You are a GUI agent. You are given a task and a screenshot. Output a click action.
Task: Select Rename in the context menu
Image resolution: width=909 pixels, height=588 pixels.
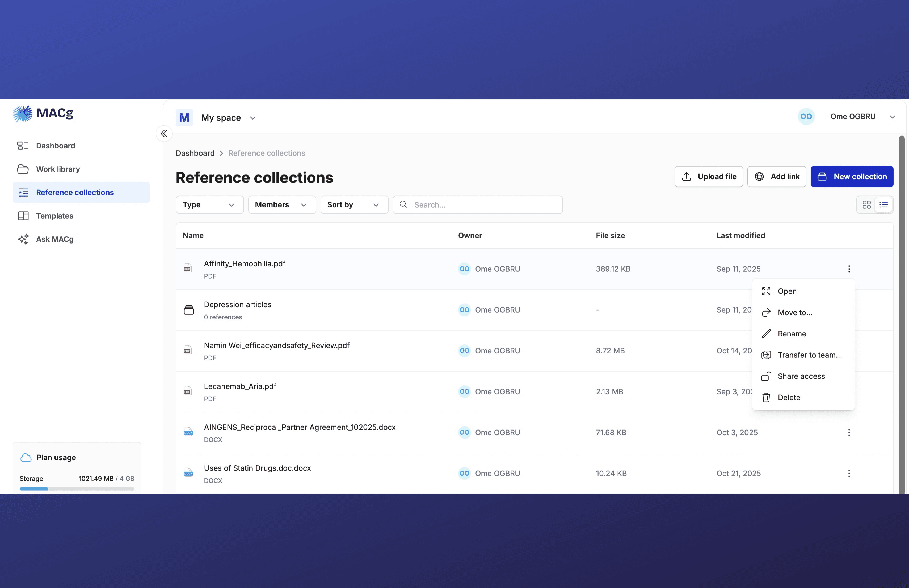803,334
